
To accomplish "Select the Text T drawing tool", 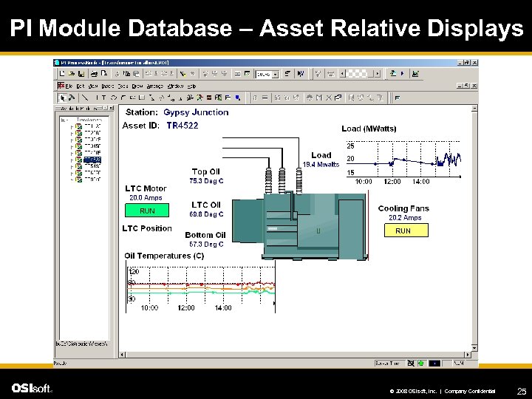I will pos(104,98).
